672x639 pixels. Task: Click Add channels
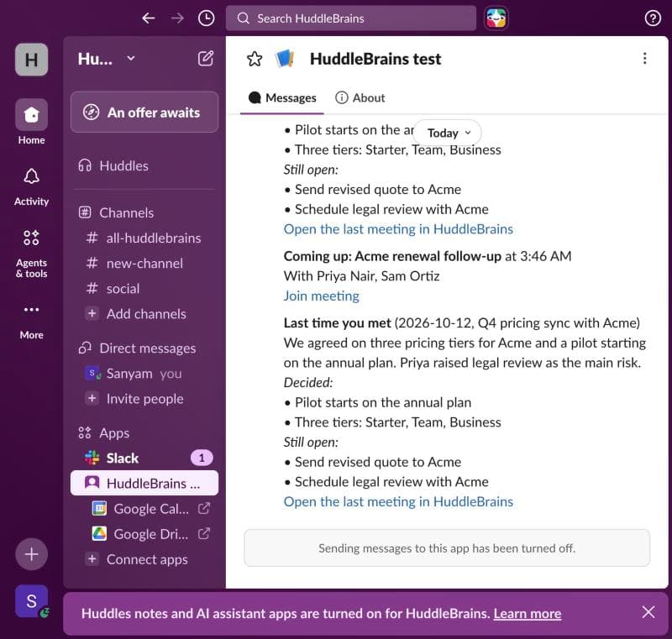(144, 313)
